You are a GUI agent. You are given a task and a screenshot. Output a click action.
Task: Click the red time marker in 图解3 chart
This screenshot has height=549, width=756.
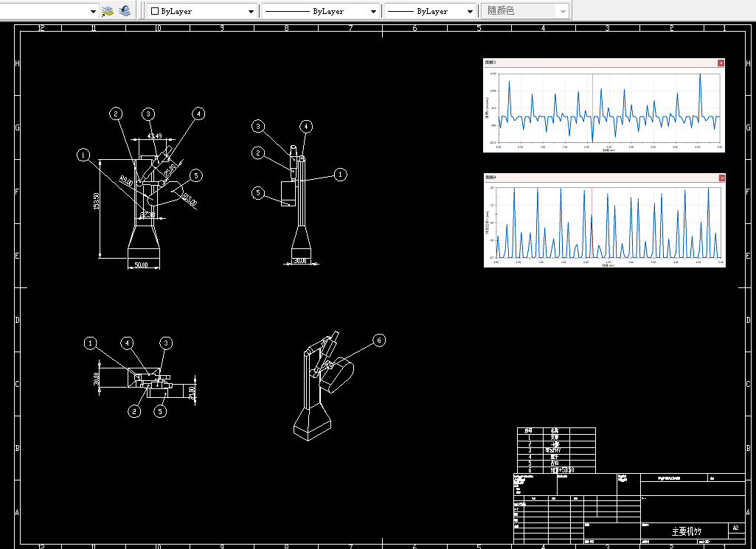click(592, 108)
